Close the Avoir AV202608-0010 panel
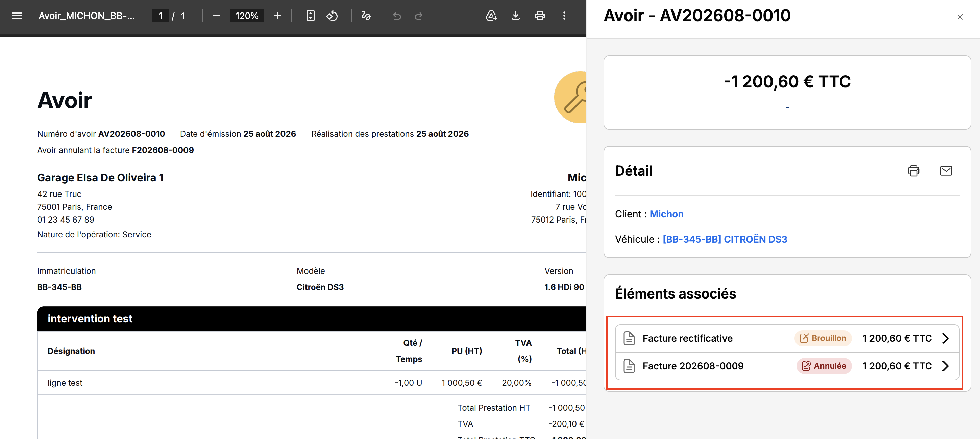The image size is (980, 439). 960,17
